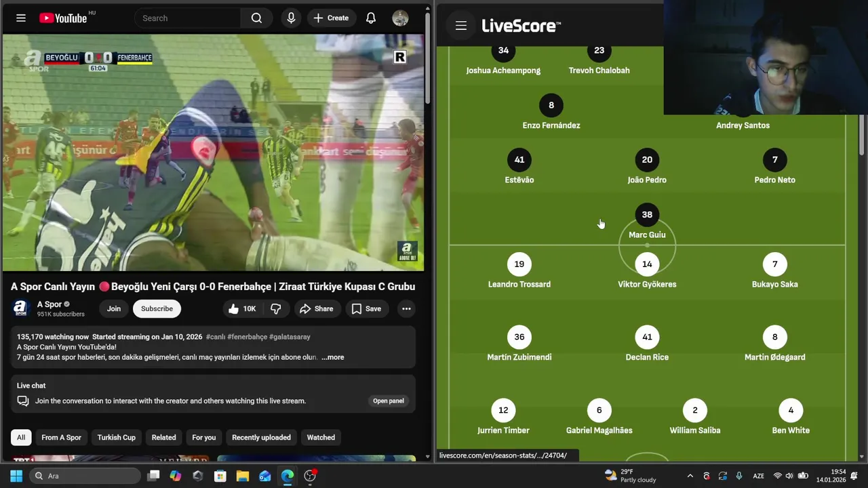Click the YouTube search magnifier button
This screenshot has width=868, height=488.
[x=256, y=18]
